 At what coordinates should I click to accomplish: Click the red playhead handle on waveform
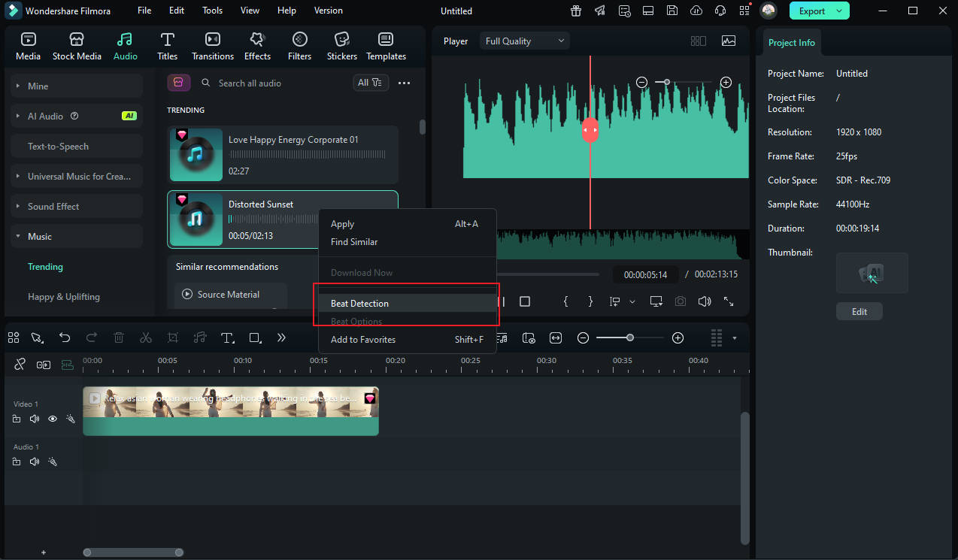click(590, 130)
